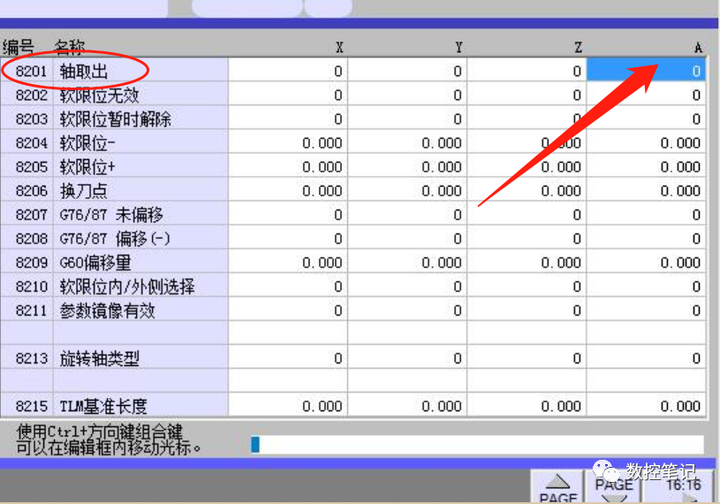Click the 8209 parameter number cell
720x504 pixels.
[x=27, y=262]
